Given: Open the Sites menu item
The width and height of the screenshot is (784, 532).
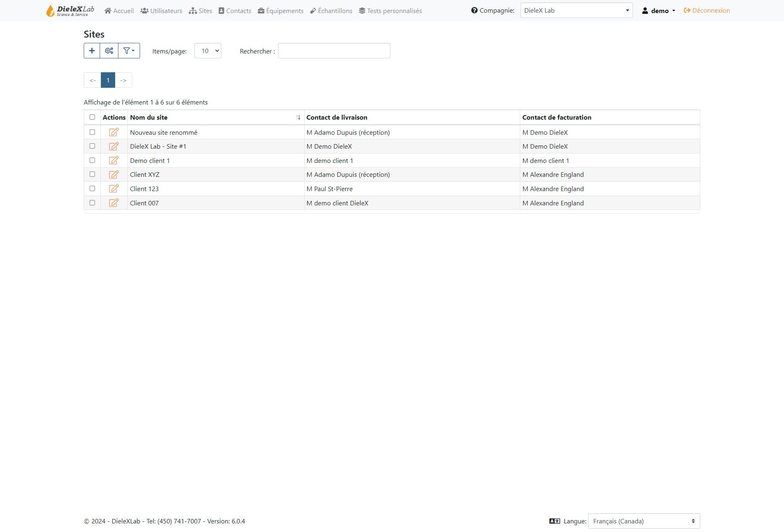Looking at the screenshot, I should pyautogui.click(x=200, y=11).
